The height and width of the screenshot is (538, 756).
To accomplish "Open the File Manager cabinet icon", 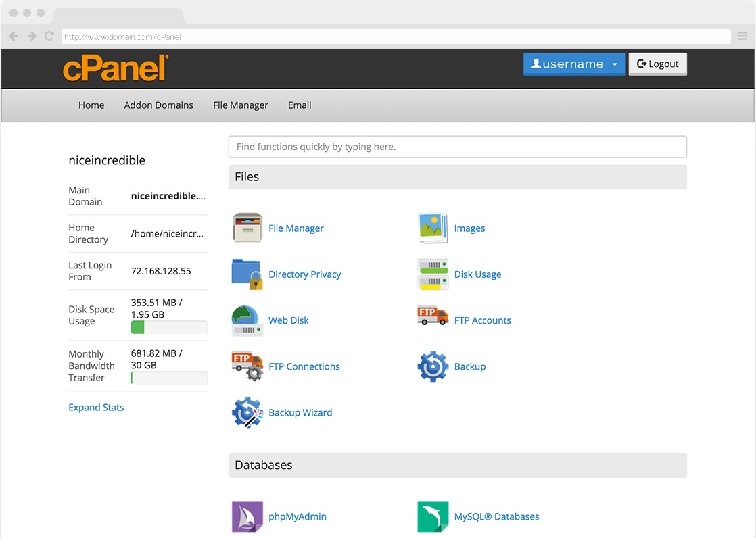I will (x=247, y=228).
